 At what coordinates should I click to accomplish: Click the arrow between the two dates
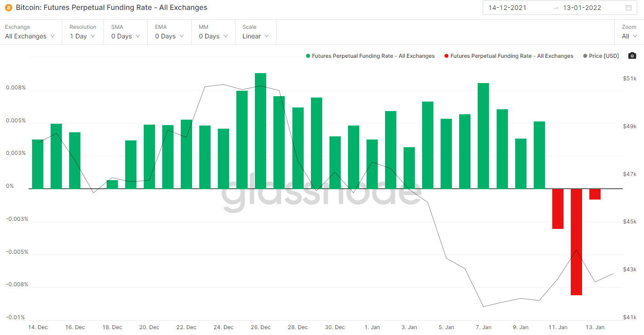point(556,8)
